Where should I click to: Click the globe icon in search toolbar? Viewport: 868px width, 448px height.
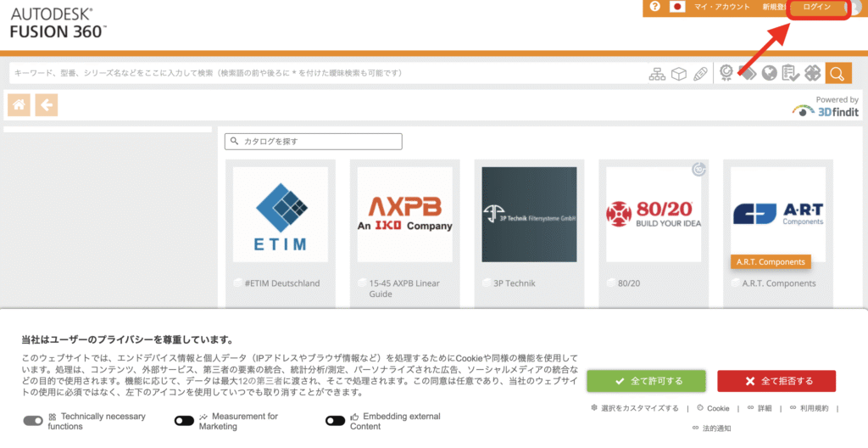click(x=770, y=74)
